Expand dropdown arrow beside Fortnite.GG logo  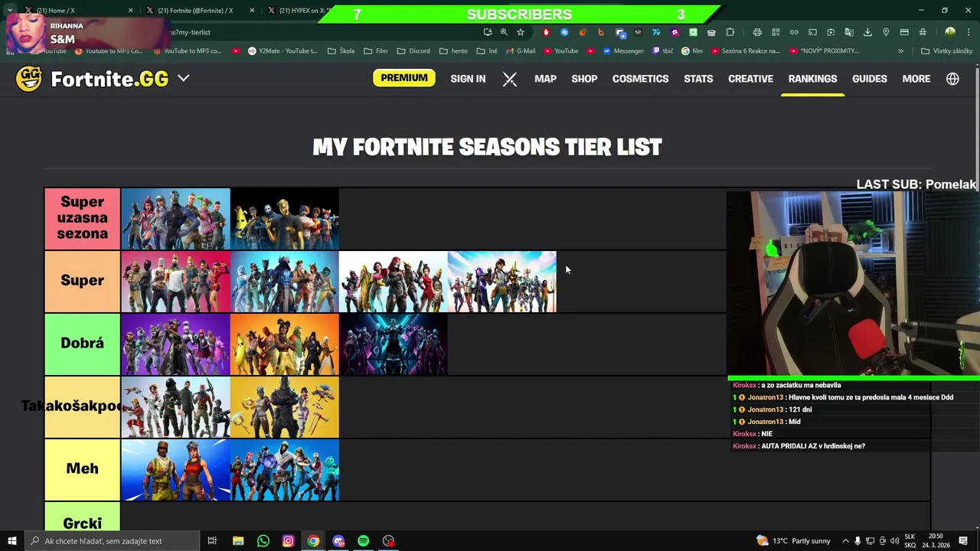pyautogui.click(x=184, y=78)
